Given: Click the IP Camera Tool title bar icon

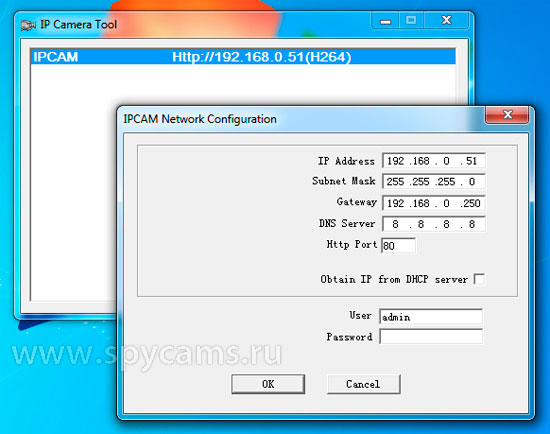Looking at the screenshot, I should [x=28, y=25].
